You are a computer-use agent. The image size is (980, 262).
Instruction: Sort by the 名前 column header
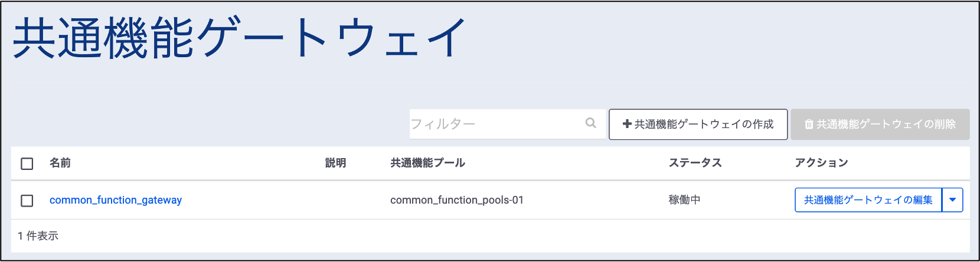[x=60, y=163]
